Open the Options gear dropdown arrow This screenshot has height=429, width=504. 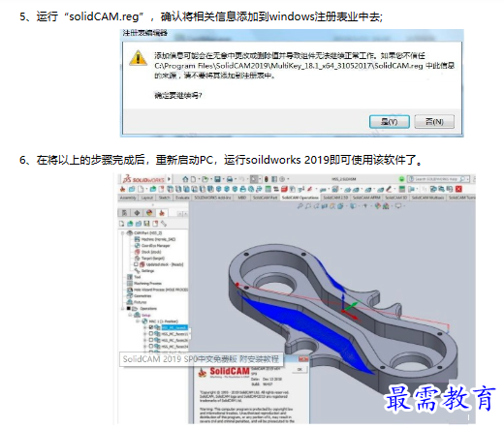[x=287, y=179]
